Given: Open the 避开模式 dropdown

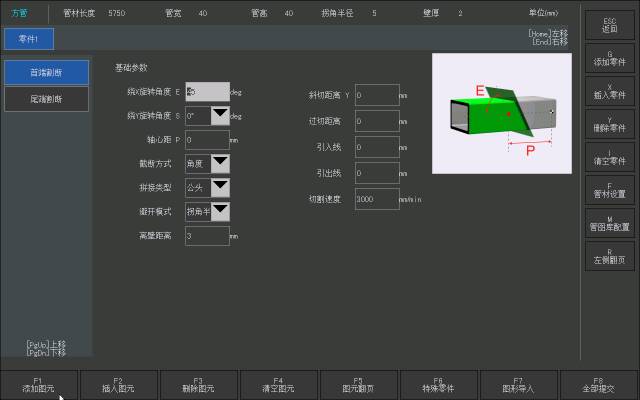Looking at the screenshot, I should 220,212.
